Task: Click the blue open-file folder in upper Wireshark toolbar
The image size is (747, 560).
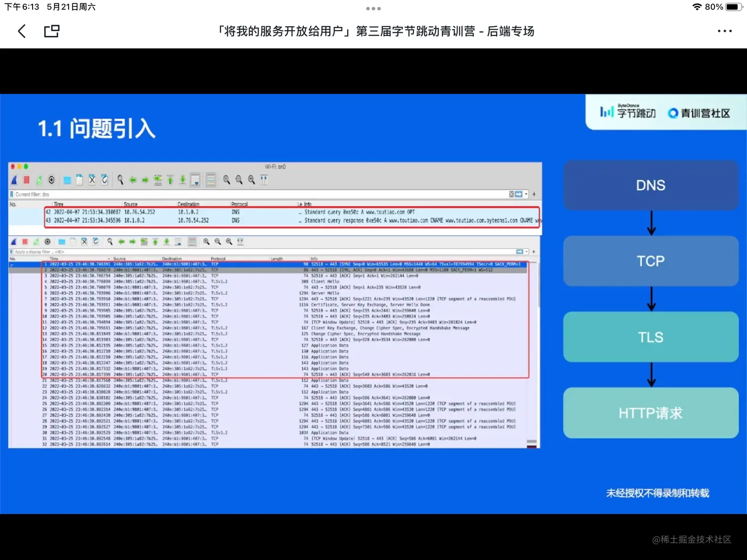Action: click(67, 180)
